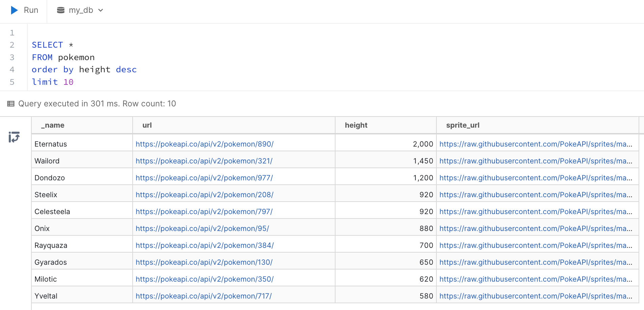Place cursor on the FROM pokemon line
This screenshot has width=644, height=310.
point(63,57)
